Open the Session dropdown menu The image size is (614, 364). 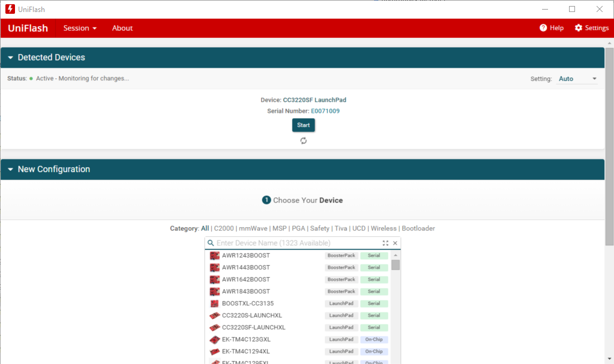pyautogui.click(x=80, y=28)
